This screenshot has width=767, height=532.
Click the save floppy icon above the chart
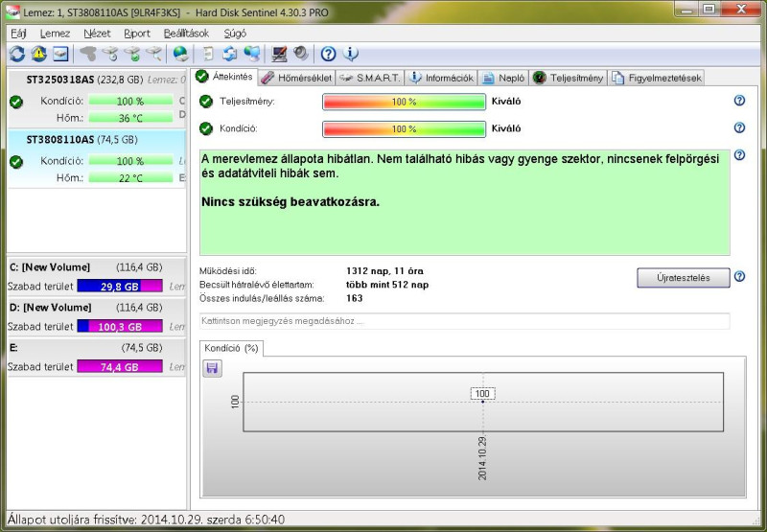point(212,368)
